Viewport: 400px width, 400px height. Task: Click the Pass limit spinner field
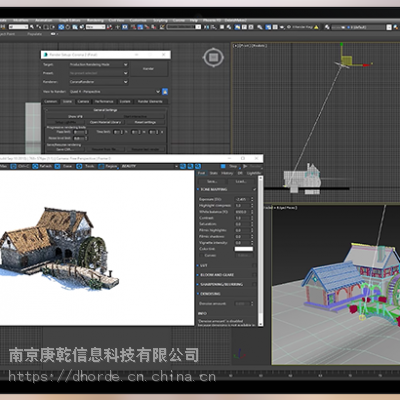[80, 132]
